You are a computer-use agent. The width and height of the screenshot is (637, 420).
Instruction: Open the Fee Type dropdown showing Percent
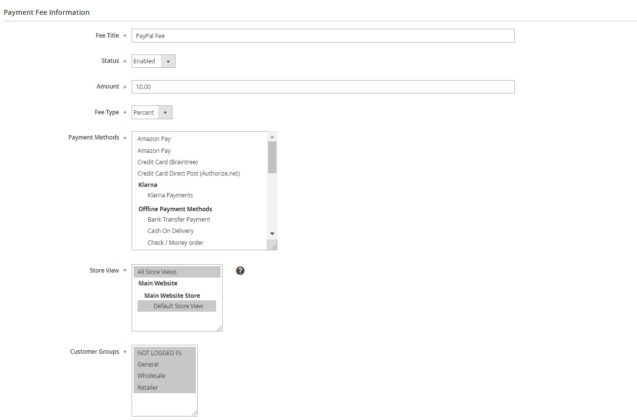click(152, 113)
